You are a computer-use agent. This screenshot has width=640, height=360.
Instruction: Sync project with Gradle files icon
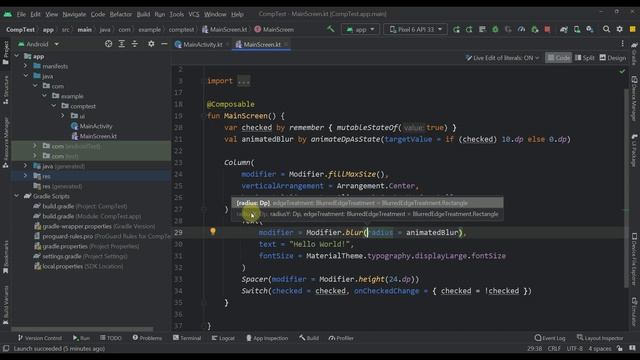(564, 29)
